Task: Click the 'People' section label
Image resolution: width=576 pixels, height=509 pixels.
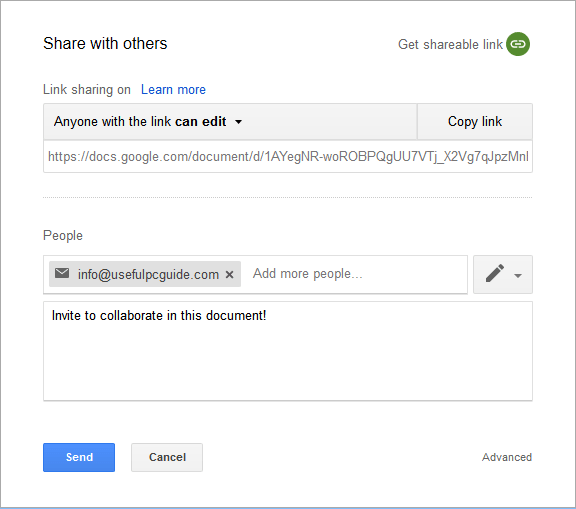Action: click(63, 236)
